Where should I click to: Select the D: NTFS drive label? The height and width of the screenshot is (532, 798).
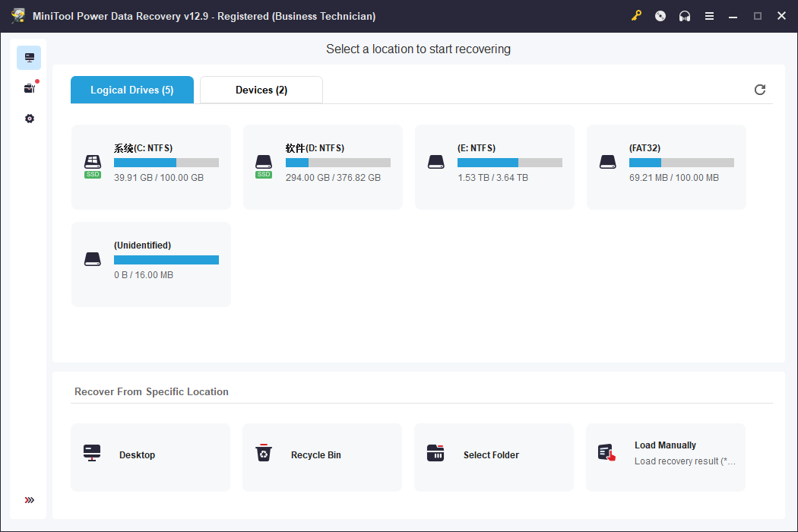tap(315, 148)
